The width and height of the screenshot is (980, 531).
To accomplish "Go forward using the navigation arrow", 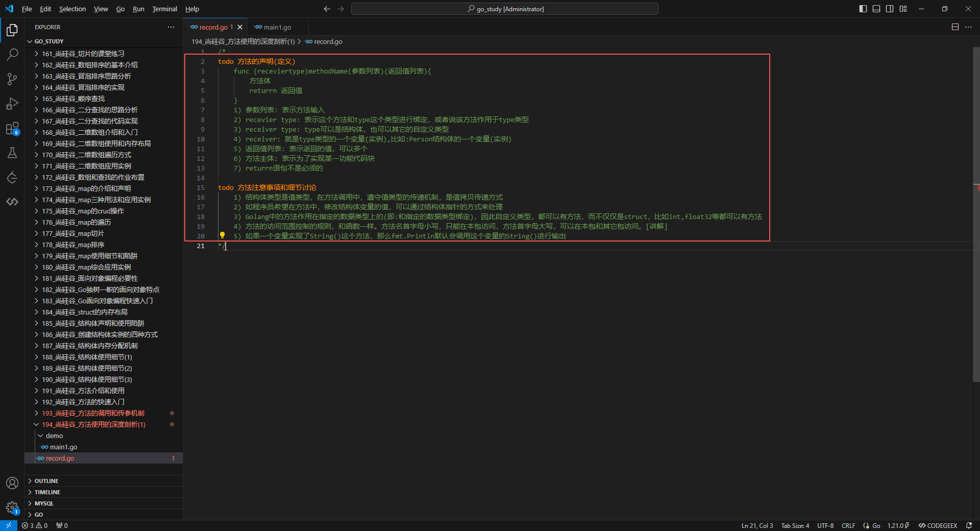I will click(x=340, y=9).
